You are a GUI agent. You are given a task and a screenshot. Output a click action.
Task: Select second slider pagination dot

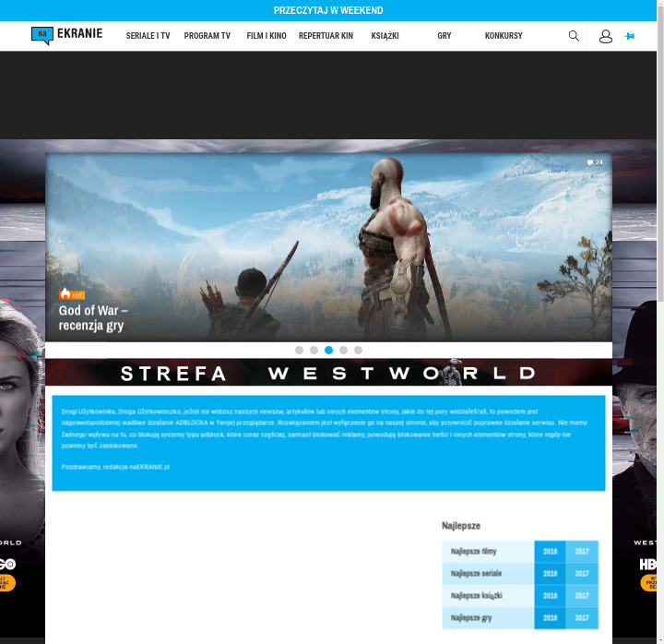(x=314, y=350)
